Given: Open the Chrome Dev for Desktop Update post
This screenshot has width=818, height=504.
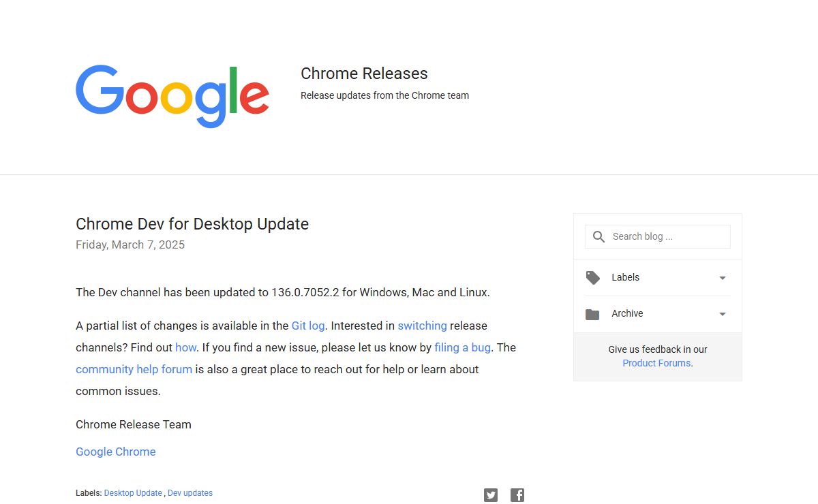Looking at the screenshot, I should (192, 224).
